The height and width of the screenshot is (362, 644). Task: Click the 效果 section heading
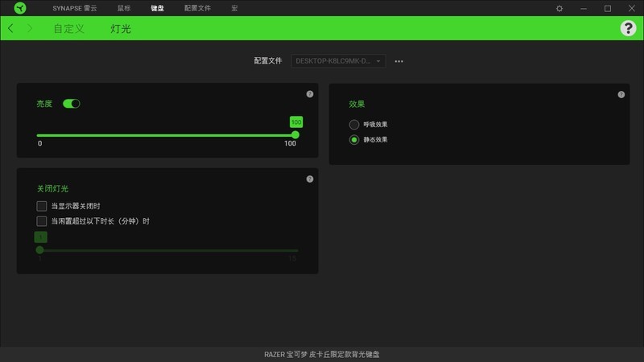coord(357,105)
